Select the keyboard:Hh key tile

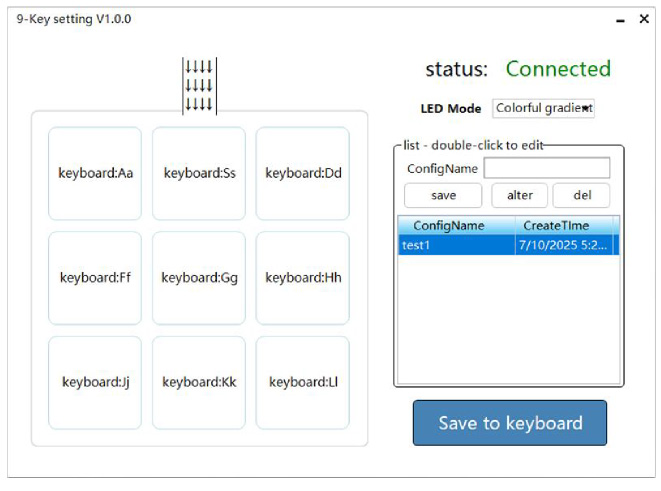[303, 278]
